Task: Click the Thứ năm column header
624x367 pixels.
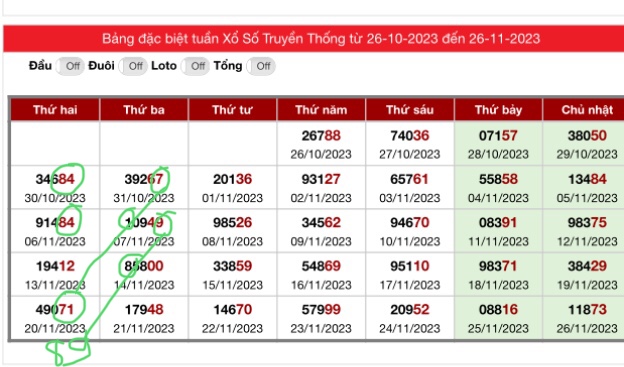Action: coord(321,110)
